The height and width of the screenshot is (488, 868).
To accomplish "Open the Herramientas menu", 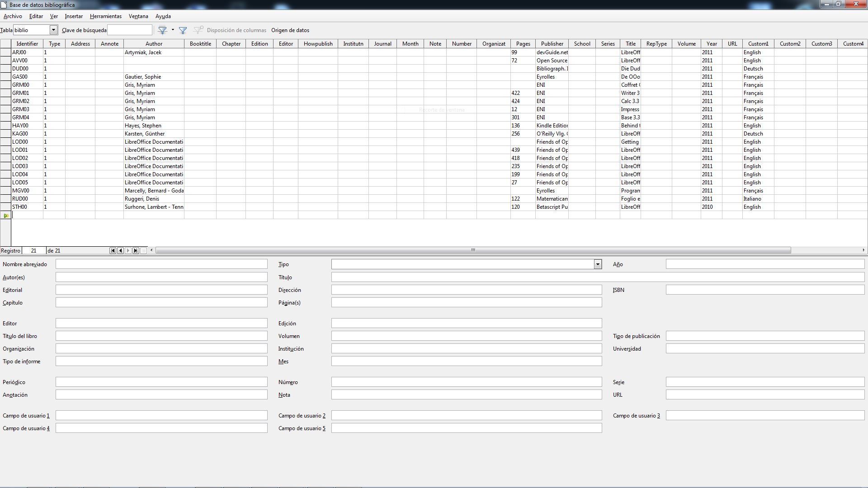I will pos(105,16).
